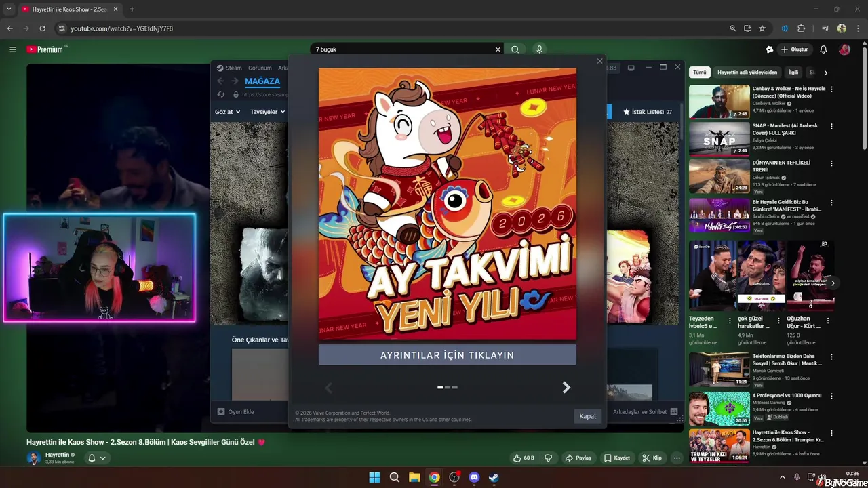Create a clip with Klip
Screen dimensions: 868x488
click(652, 457)
